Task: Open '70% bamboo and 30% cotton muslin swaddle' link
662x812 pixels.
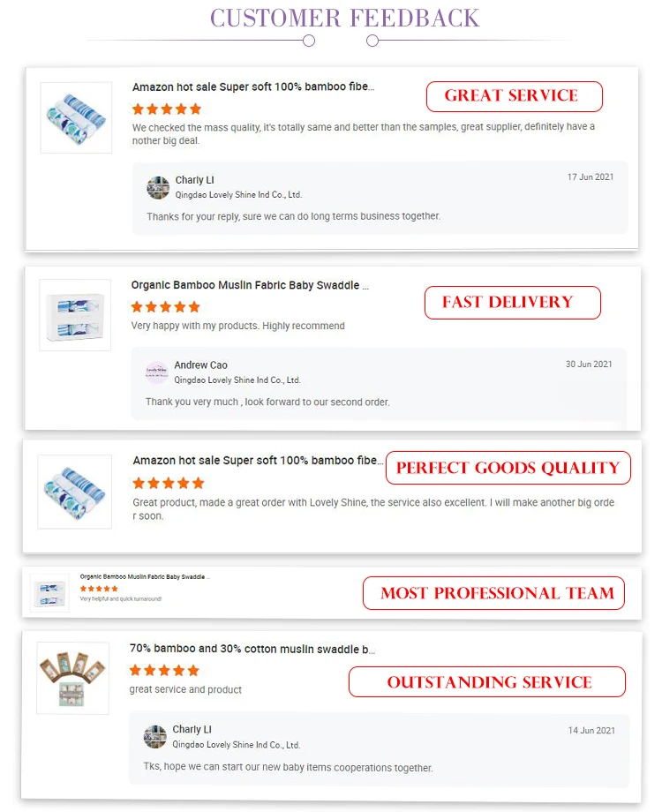Action: coord(252,649)
